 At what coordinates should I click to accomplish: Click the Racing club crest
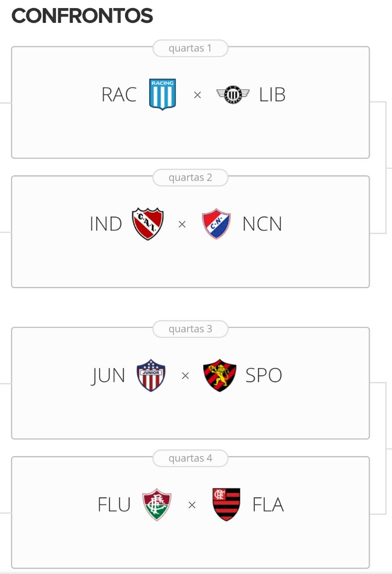pos(162,94)
